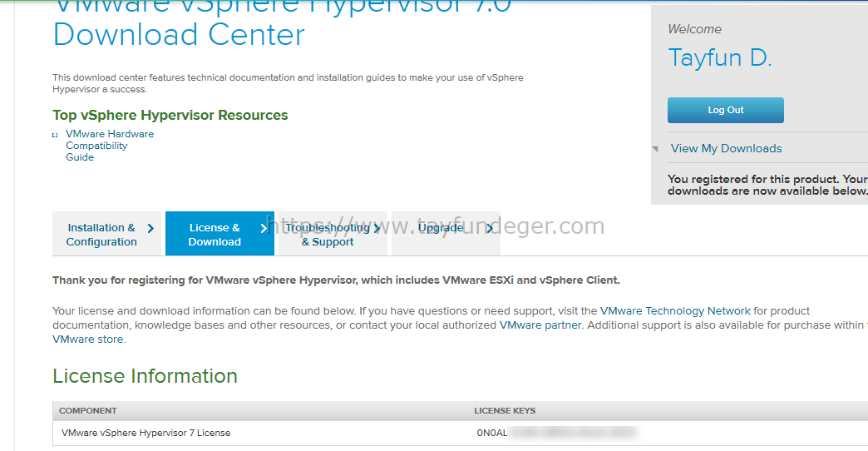This screenshot has height=451, width=868.
Task: Open View My Downloads link
Action: click(727, 148)
